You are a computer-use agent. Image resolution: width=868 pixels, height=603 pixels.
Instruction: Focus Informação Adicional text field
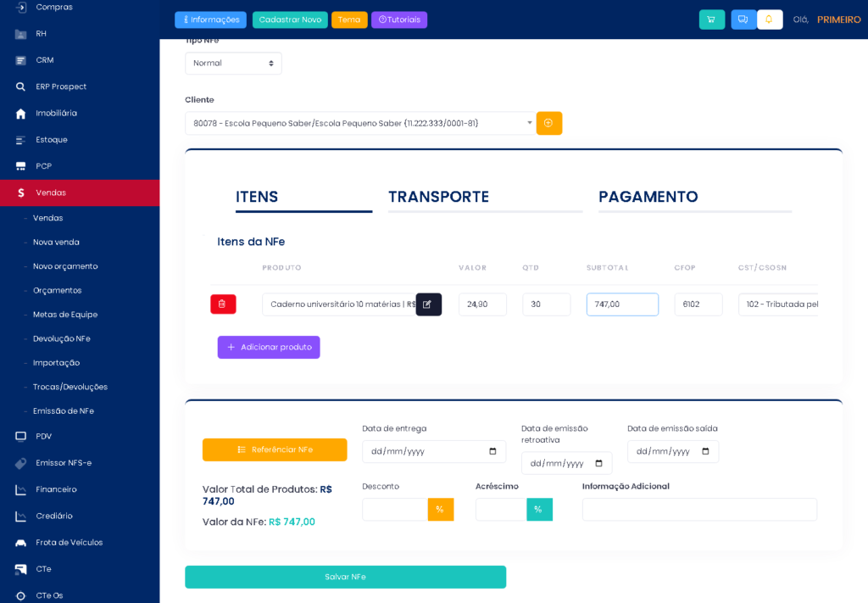(x=699, y=510)
